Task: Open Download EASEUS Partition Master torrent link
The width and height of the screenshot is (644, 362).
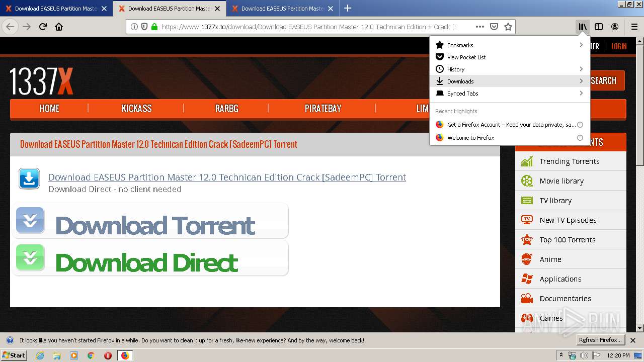Action: [x=227, y=177]
